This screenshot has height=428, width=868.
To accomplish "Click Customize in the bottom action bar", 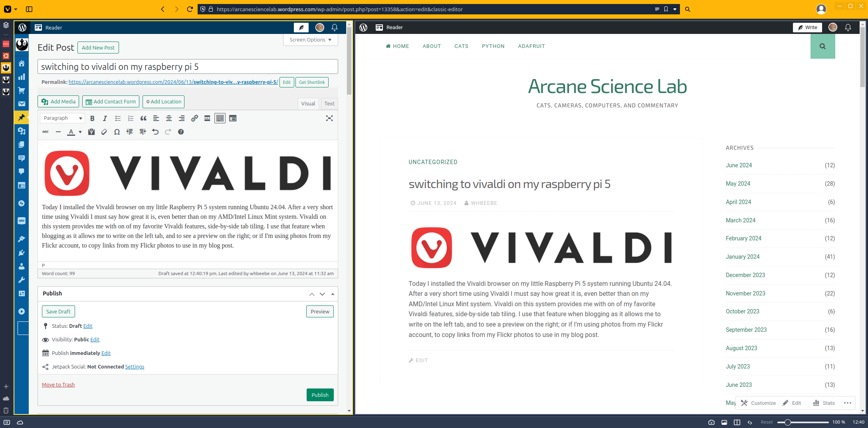I will coord(758,403).
